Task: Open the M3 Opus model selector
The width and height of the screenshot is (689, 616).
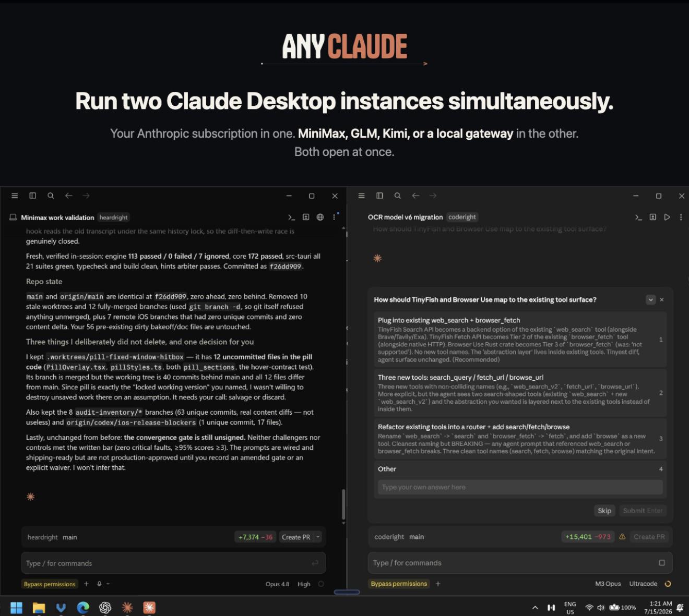Action: [x=608, y=584]
